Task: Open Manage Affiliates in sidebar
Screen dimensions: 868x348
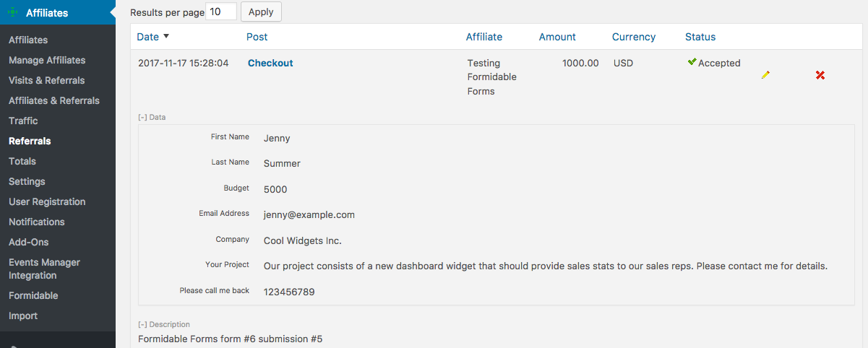Action: (x=47, y=60)
